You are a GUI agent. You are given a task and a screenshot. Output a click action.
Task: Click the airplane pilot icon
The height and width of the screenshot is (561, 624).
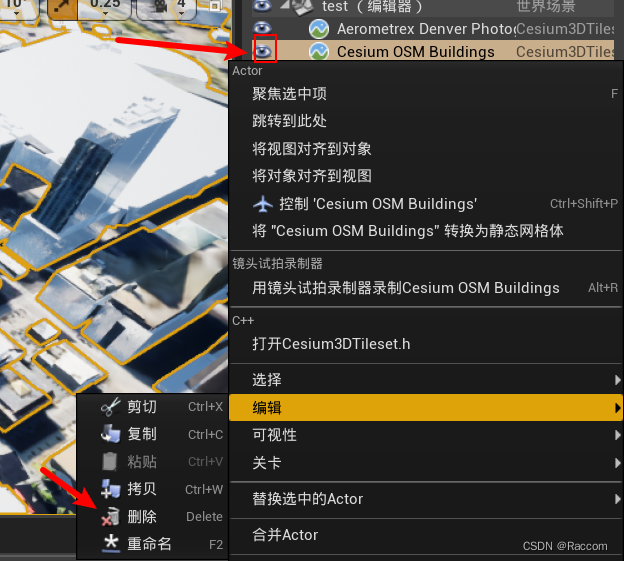[x=263, y=204]
